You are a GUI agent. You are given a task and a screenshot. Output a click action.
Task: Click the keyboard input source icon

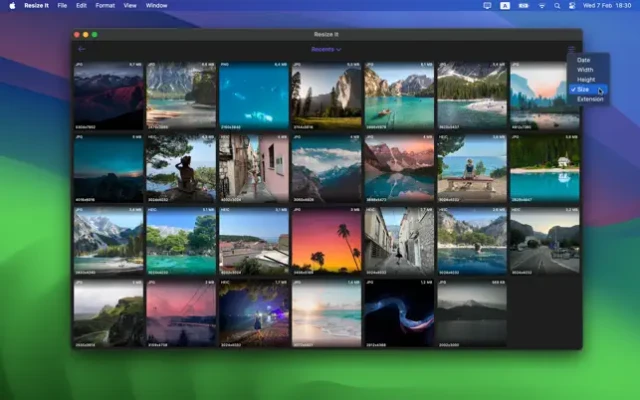click(505, 5)
